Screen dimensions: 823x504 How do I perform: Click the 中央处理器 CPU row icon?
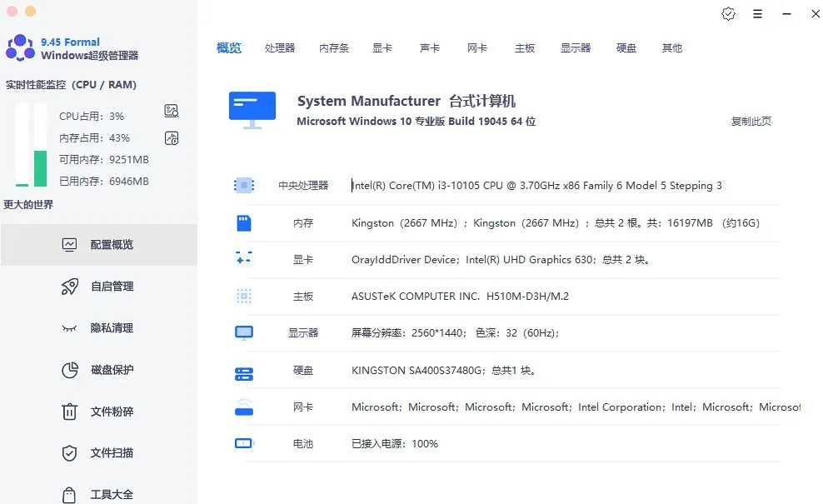(244, 185)
